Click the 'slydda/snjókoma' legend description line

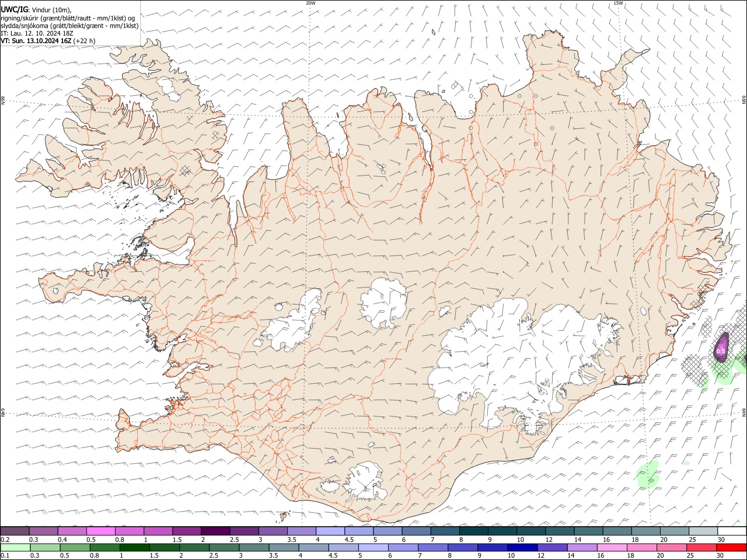[69, 26]
